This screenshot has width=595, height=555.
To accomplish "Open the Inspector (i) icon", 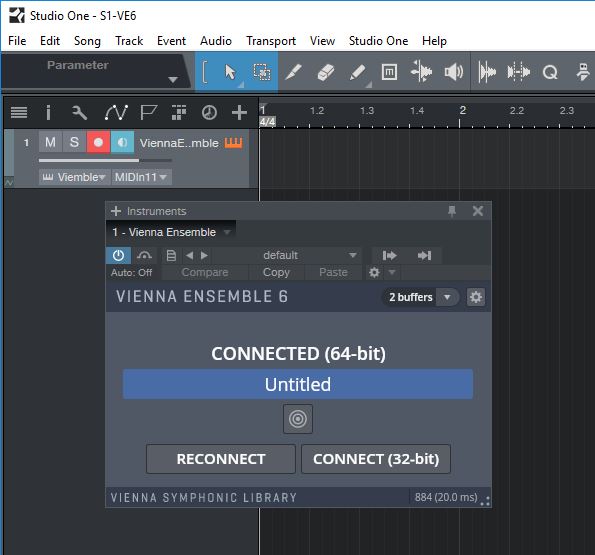I will click(x=48, y=112).
